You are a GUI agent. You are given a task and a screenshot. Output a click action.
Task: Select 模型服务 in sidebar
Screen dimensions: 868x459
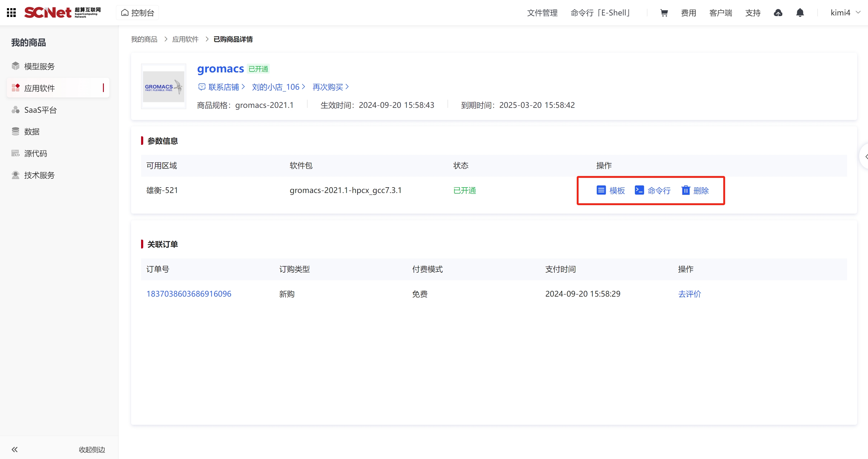point(39,66)
